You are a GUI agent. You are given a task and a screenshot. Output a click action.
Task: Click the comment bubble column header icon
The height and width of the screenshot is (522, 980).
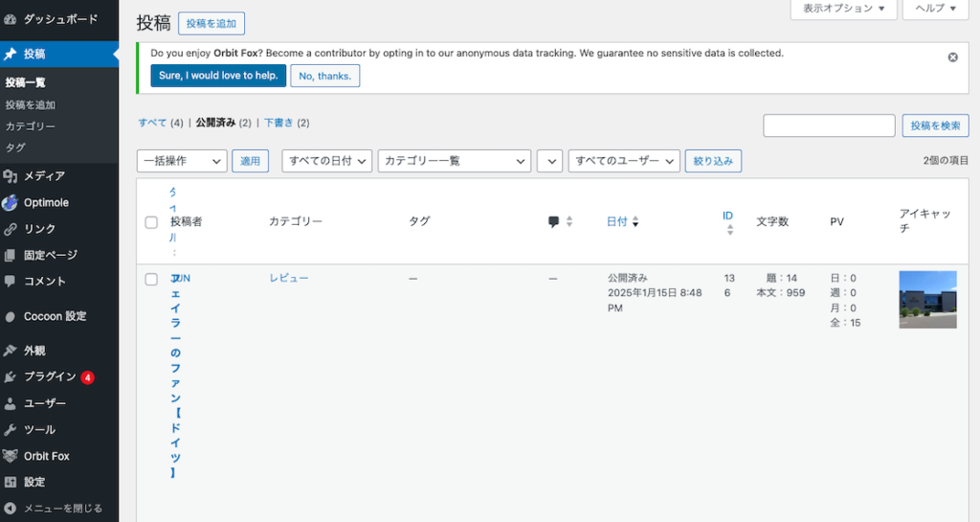pos(553,221)
